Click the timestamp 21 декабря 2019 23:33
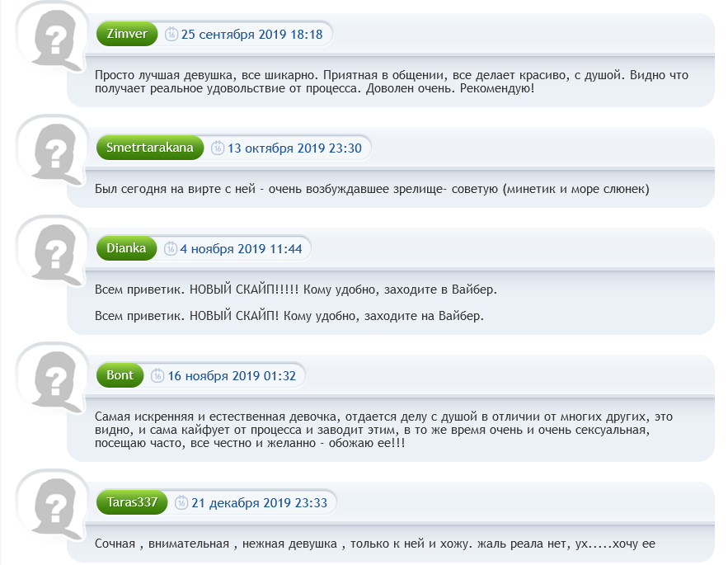 click(x=260, y=503)
